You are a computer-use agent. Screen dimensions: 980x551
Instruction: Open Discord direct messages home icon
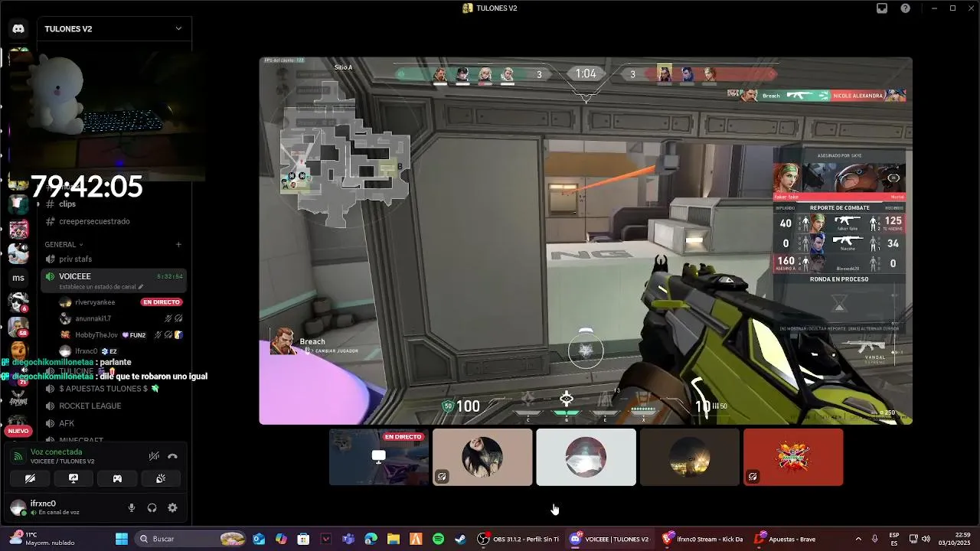click(18, 29)
